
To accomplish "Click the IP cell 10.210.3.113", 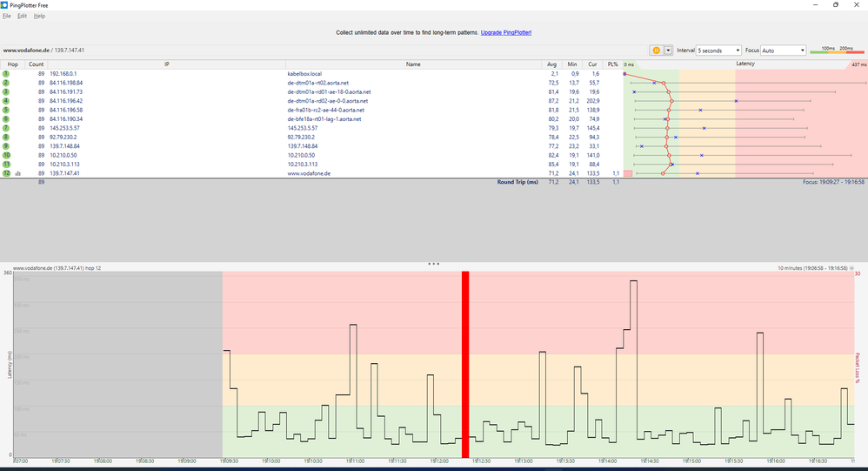I will [x=64, y=164].
